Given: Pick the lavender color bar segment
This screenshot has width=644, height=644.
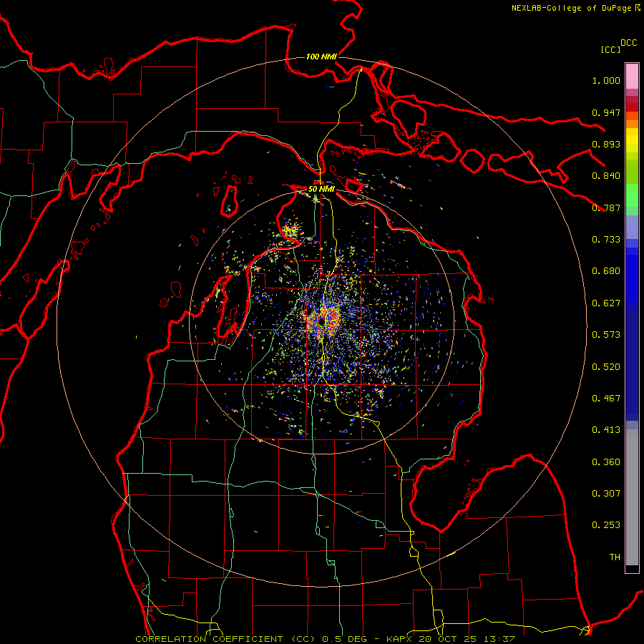Looking at the screenshot, I should pos(632,227).
